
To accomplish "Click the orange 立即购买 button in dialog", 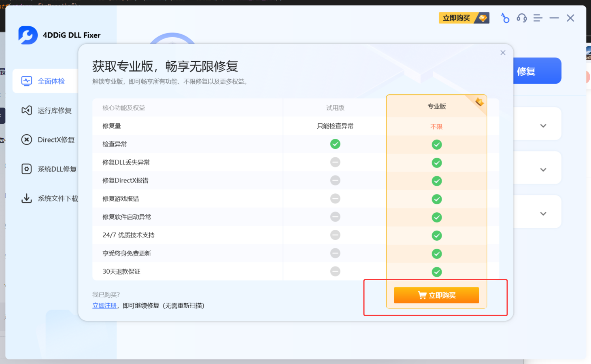I will (x=436, y=295).
